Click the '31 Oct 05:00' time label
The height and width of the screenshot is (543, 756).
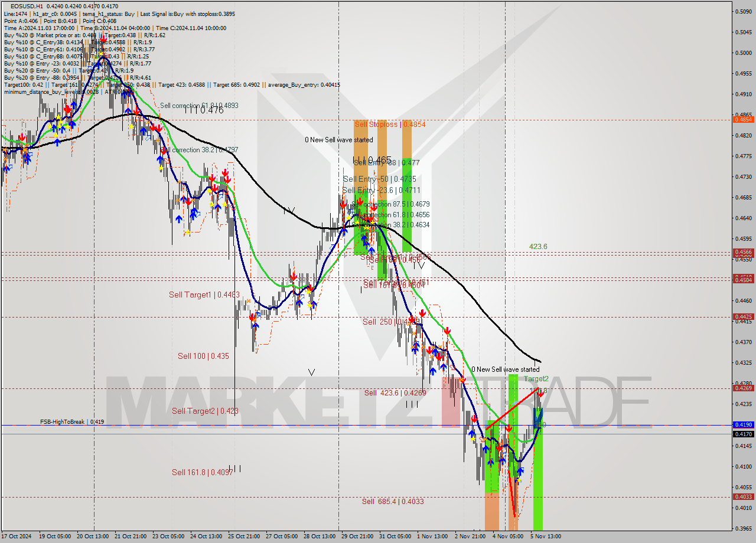[395, 537]
